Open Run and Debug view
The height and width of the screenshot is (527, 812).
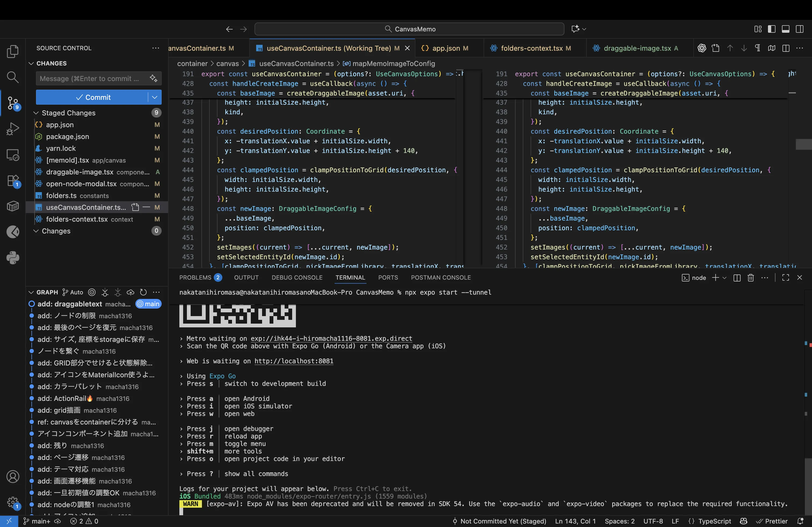pyautogui.click(x=13, y=129)
